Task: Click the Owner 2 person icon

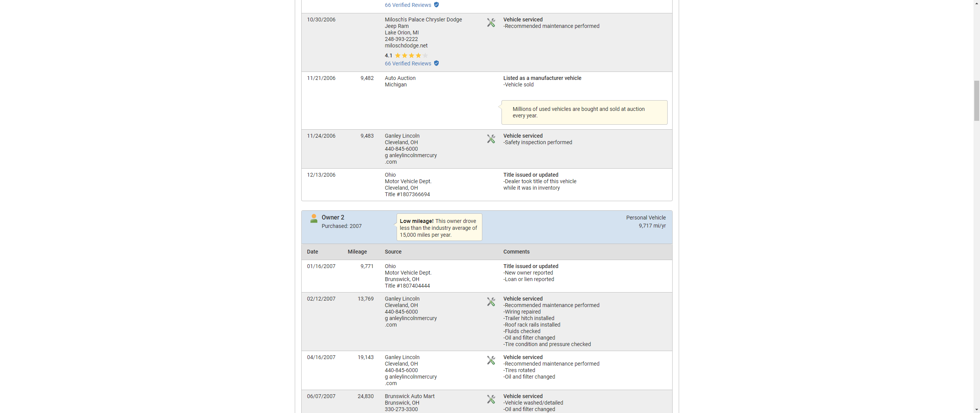Action: tap(314, 219)
